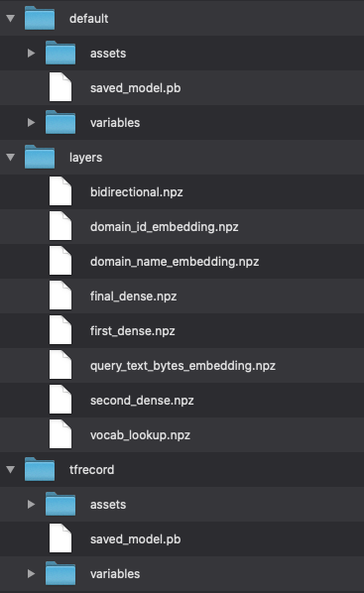This screenshot has width=364, height=593.
Task: Collapse the default folder disclosure triangle
Action: pyautogui.click(x=11, y=18)
